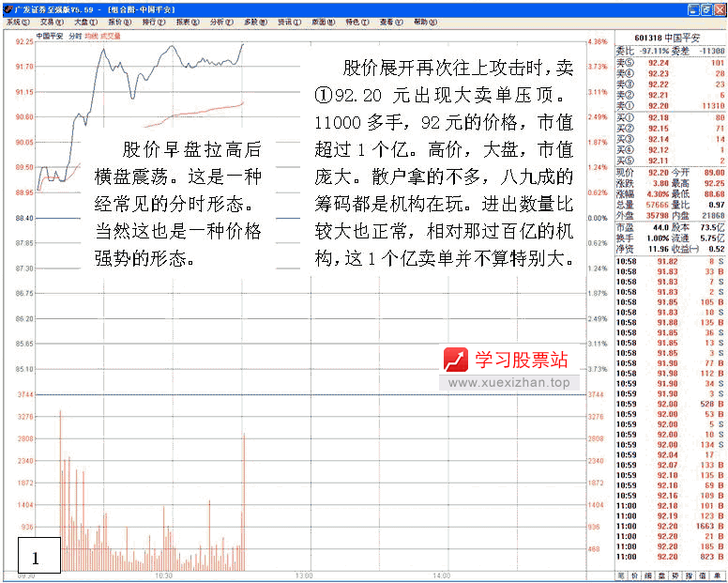Click the 换手 1.00% value

tap(658, 238)
